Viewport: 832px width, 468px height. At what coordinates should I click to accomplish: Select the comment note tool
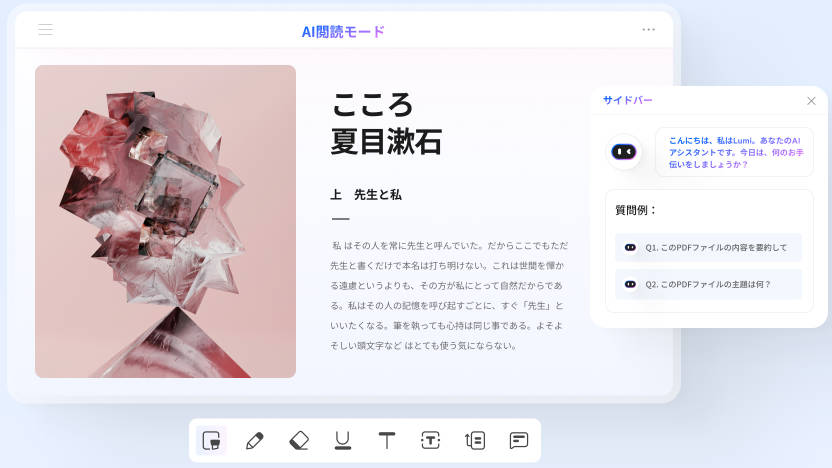(x=518, y=440)
